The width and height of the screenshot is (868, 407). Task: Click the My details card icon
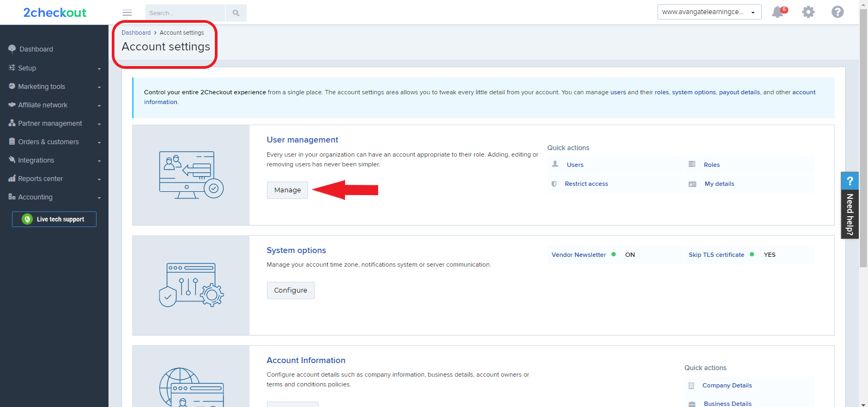click(x=692, y=184)
